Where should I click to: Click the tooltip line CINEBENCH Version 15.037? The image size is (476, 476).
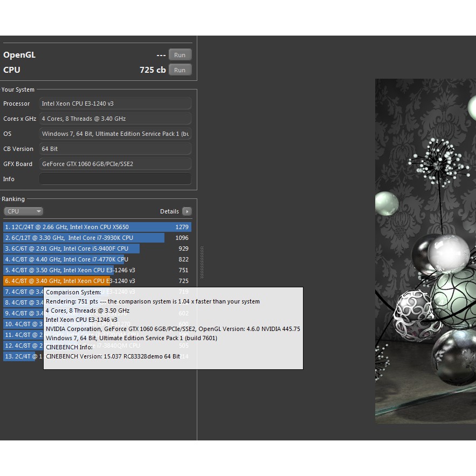[113, 356]
